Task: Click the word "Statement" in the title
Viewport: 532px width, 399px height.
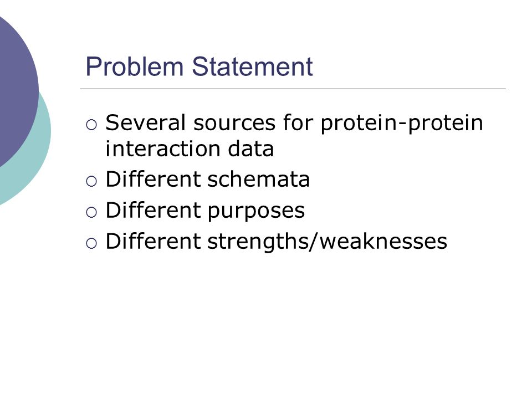Action: tap(253, 66)
